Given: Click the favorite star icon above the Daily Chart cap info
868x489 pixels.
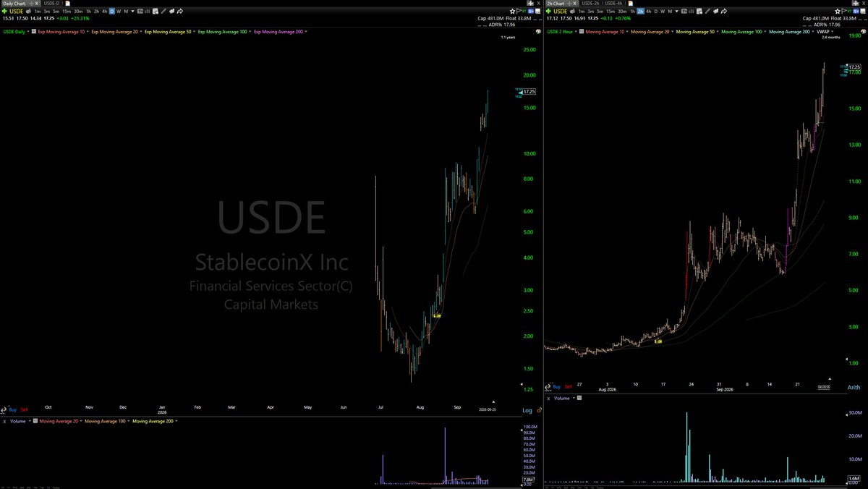Looking at the screenshot, I should tap(512, 12).
